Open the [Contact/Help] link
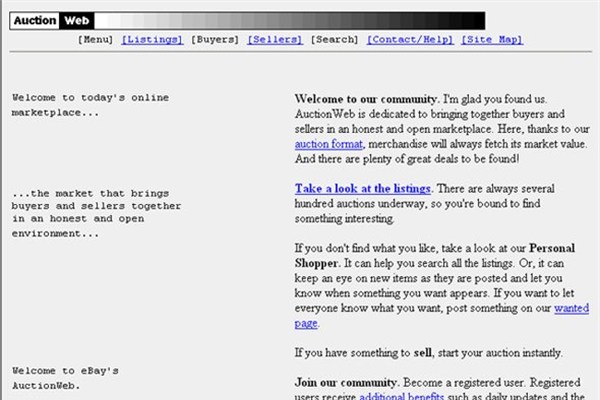Viewport: 600px width, 400px height. point(410,40)
